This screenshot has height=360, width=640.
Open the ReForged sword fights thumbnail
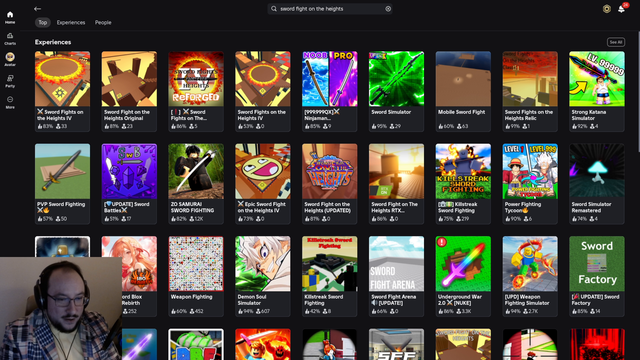(196, 79)
